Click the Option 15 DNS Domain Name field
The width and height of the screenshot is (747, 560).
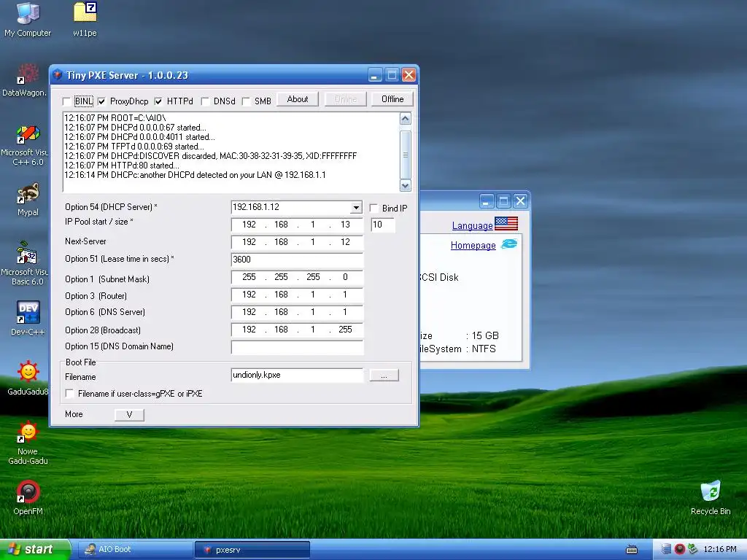click(x=298, y=347)
